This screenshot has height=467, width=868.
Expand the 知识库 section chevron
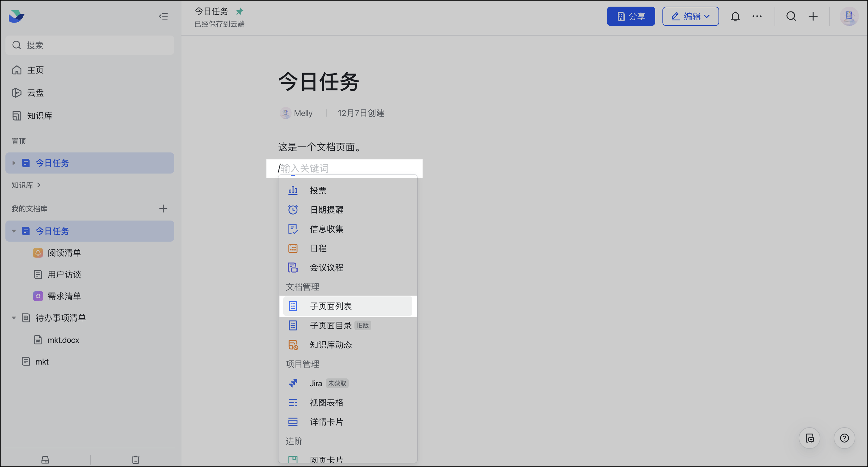click(x=38, y=185)
